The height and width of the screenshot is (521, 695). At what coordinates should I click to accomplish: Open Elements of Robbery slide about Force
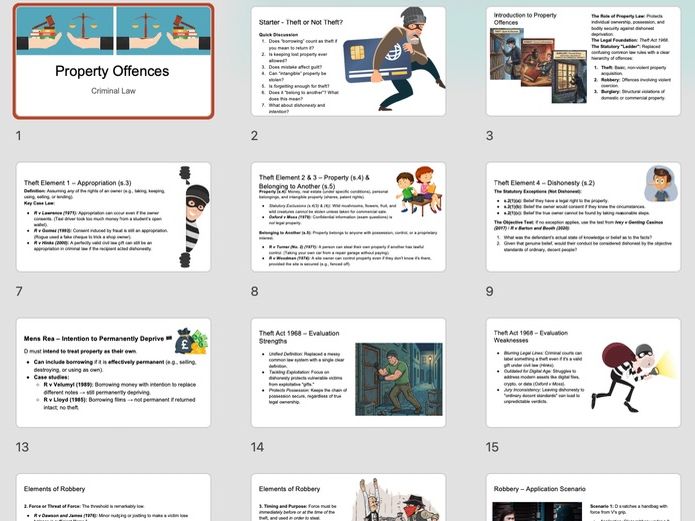point(113,497)
